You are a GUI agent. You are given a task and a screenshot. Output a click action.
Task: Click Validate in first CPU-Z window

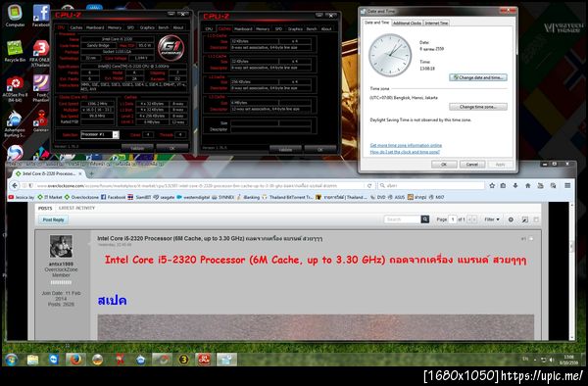click(x=137, y=148)
